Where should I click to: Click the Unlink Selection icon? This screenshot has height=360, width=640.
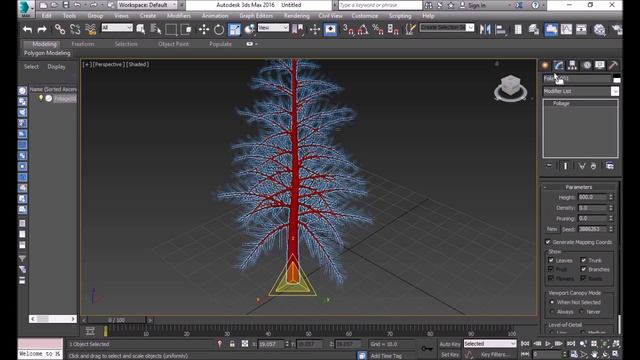pyautogui.click(x=75, y=29)
